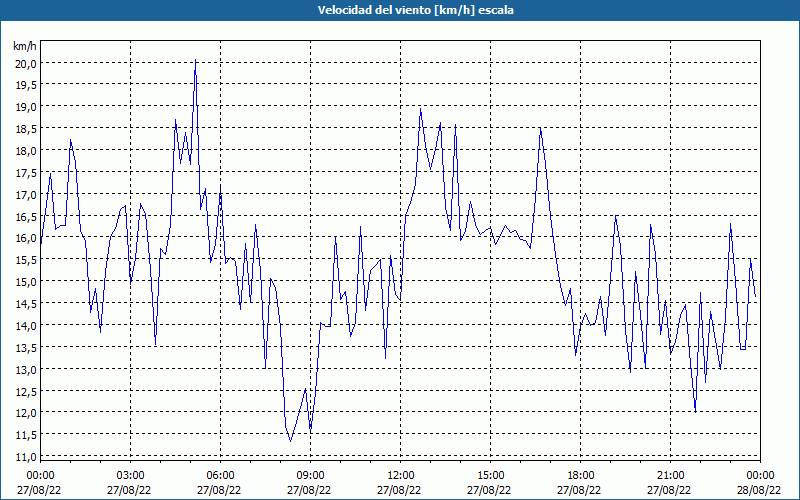Click the '17,0' y-axis value

pos(26,195)
